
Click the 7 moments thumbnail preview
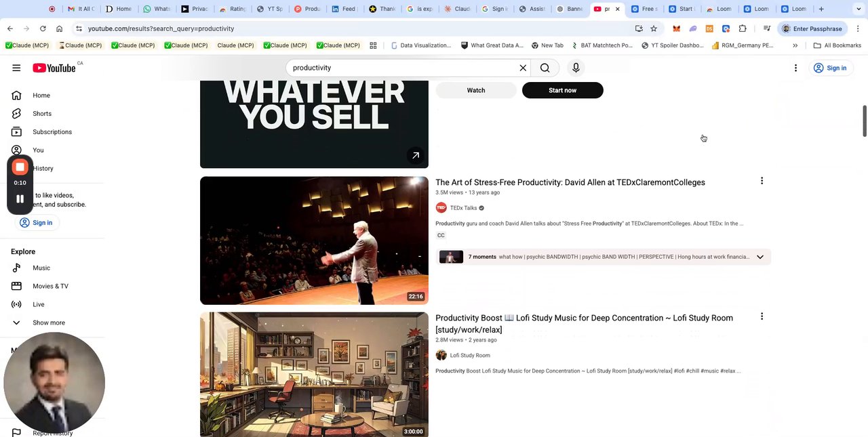pyautogui.click(x=451, y=257)
